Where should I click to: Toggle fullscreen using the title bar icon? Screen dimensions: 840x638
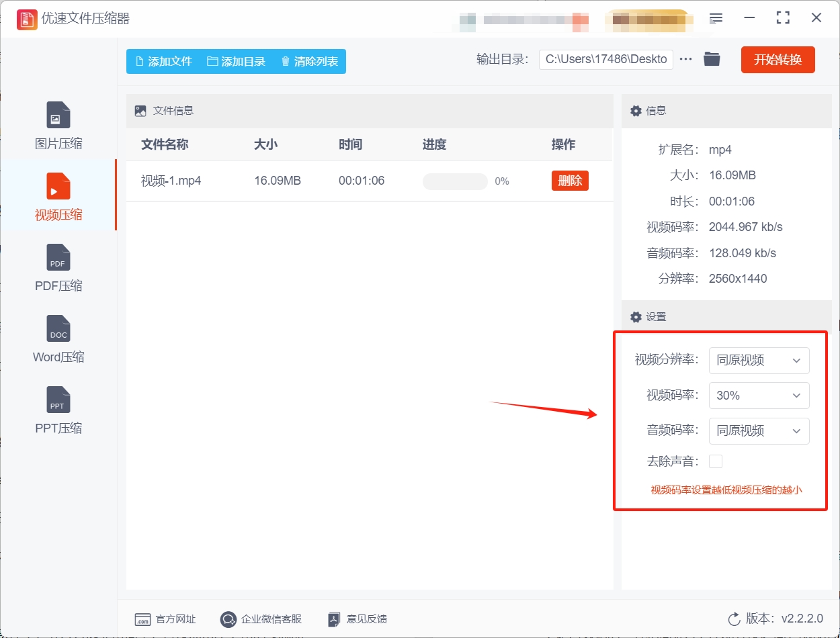(x=783, y=18)
